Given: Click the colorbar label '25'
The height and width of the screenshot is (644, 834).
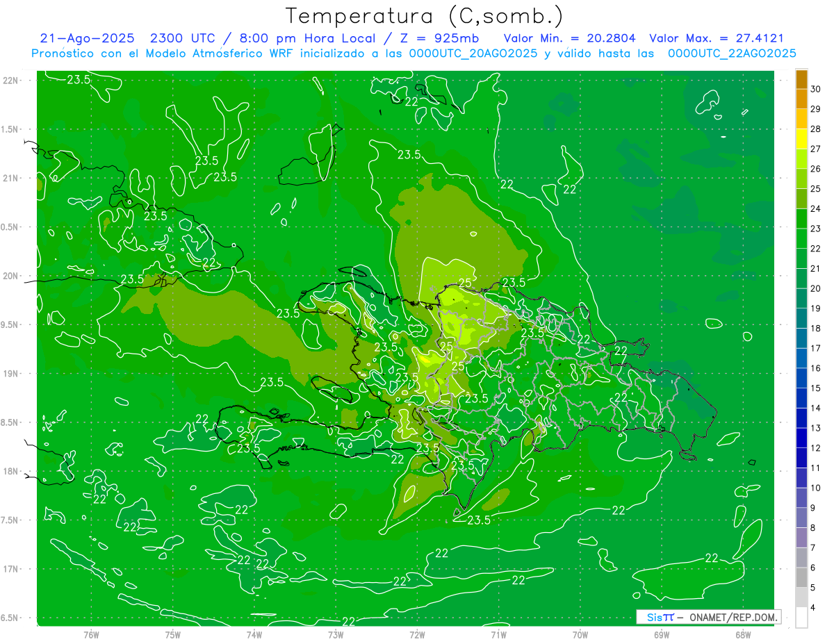Looking at the screenshot, I should tap(816, 189).
